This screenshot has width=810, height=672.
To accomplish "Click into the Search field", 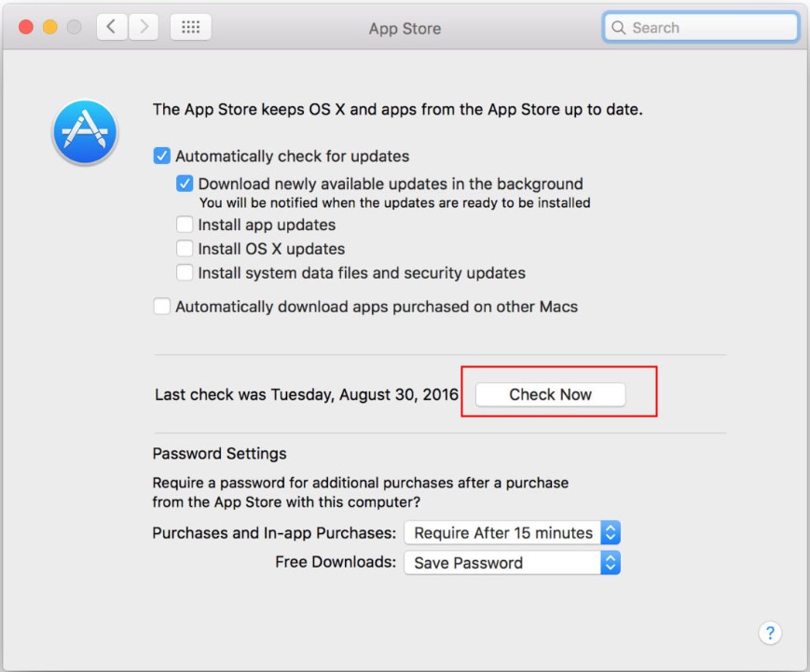I will (701, 27).
